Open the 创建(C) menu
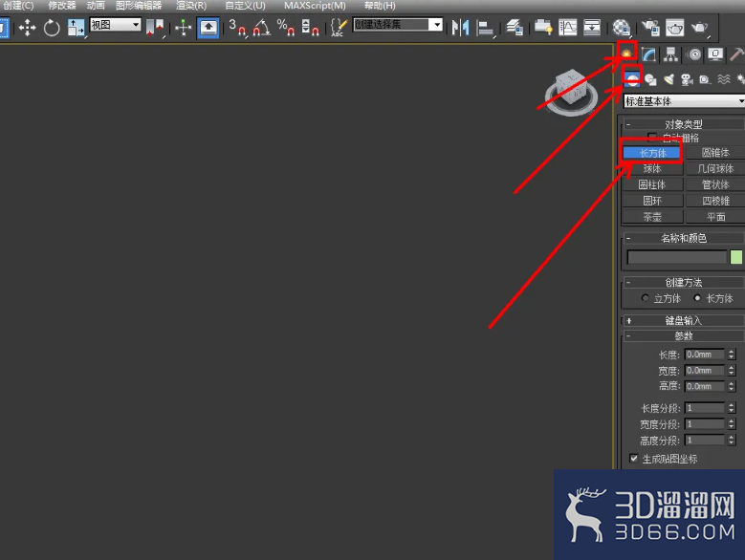Screen dimensions: 745x560 tap(18, 6)
